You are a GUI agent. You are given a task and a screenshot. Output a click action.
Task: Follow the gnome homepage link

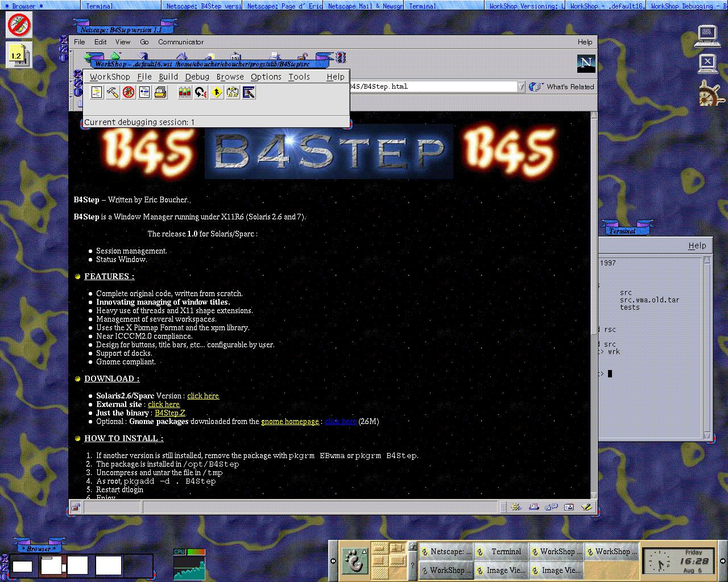pos(290,421)
